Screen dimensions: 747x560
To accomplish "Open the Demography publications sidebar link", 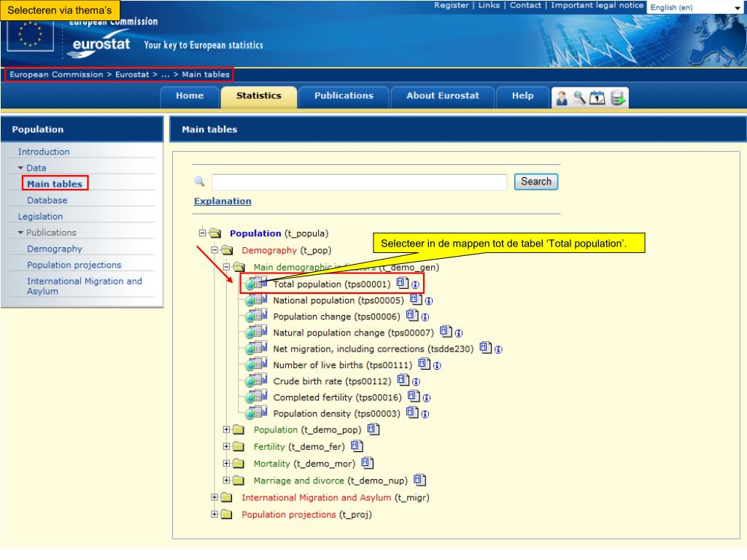I will (x=55, y=249).
